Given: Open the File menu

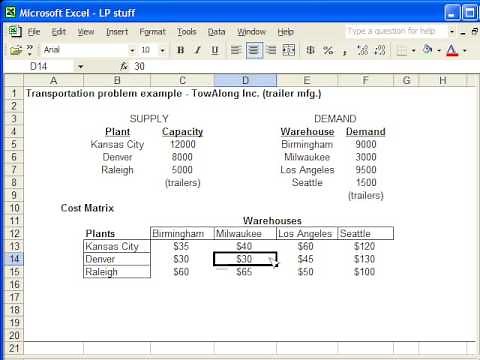Looking at the screenshot, I should pos(34,32).
